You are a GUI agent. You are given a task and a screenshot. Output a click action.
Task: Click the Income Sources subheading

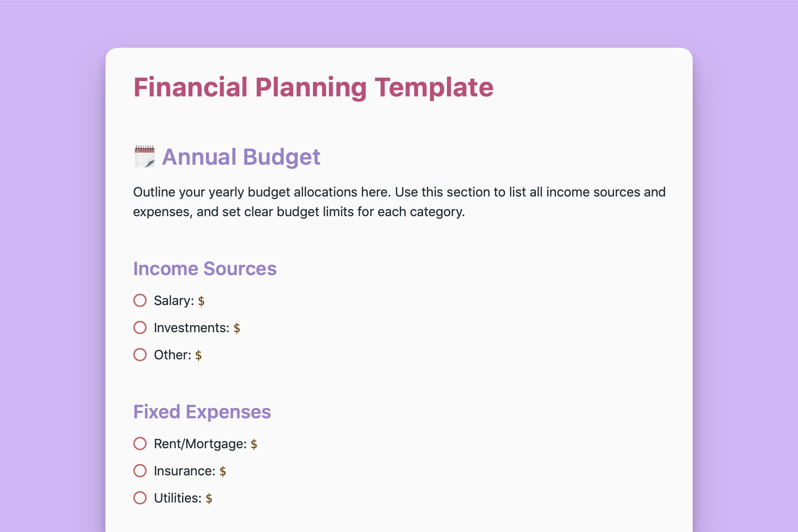205,269
